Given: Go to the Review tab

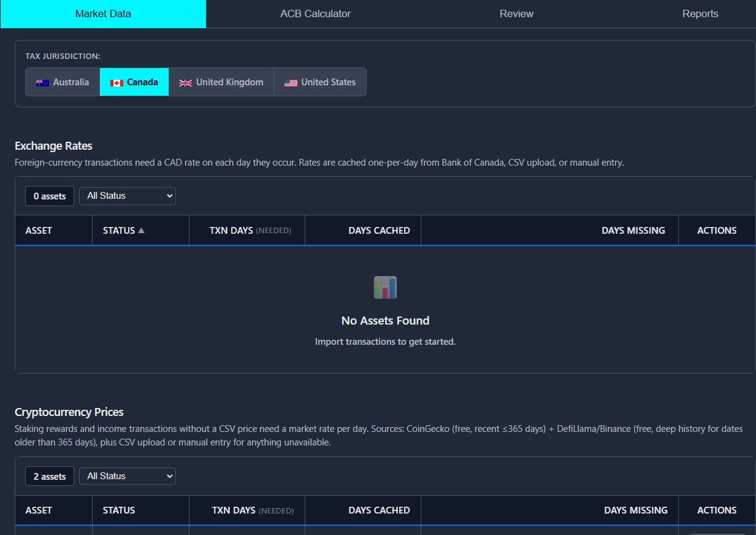Looking at the screenshot, I should (x=516, y=13).
